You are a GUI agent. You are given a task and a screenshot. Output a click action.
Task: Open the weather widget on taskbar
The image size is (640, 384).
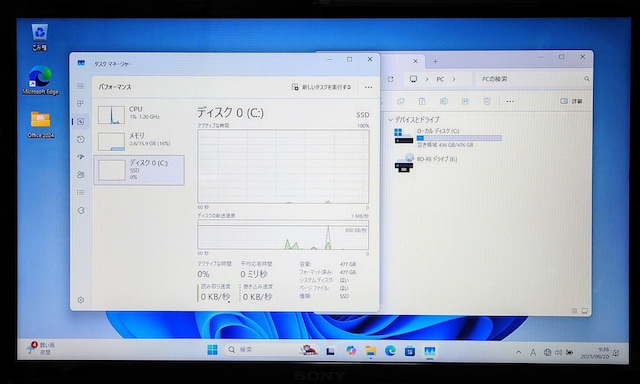point(41,348)
